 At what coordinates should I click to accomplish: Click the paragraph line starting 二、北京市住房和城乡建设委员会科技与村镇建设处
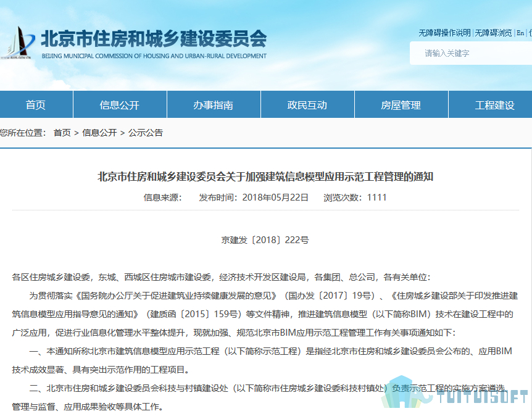268,388
